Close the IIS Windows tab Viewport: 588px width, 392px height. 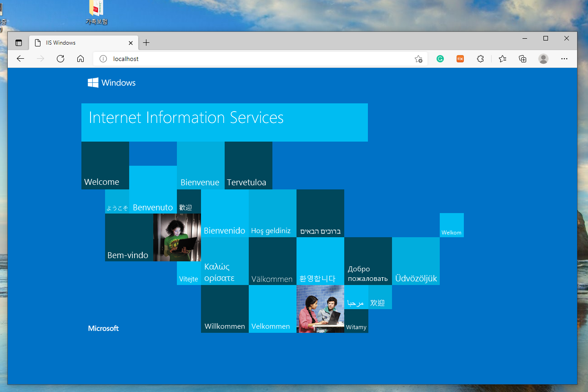pos(131,43)
